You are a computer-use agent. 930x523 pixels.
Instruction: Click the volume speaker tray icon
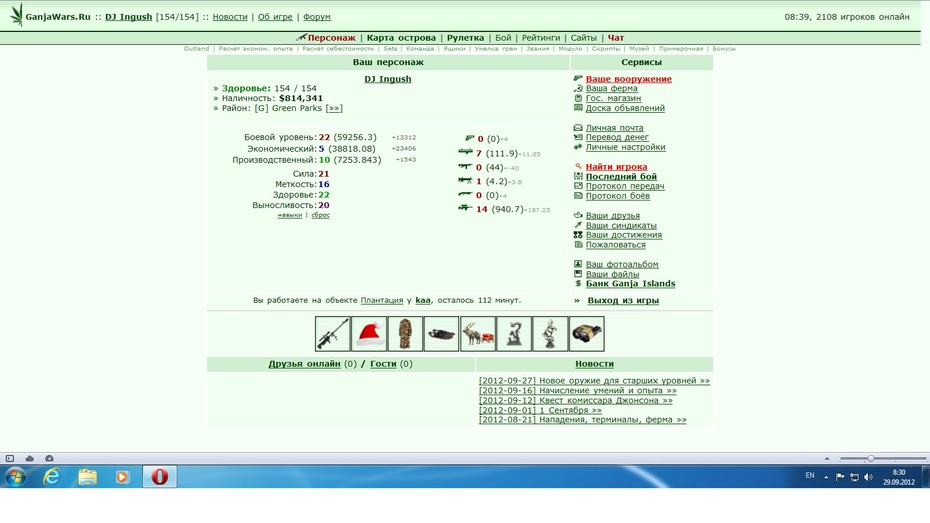point(868,477)
